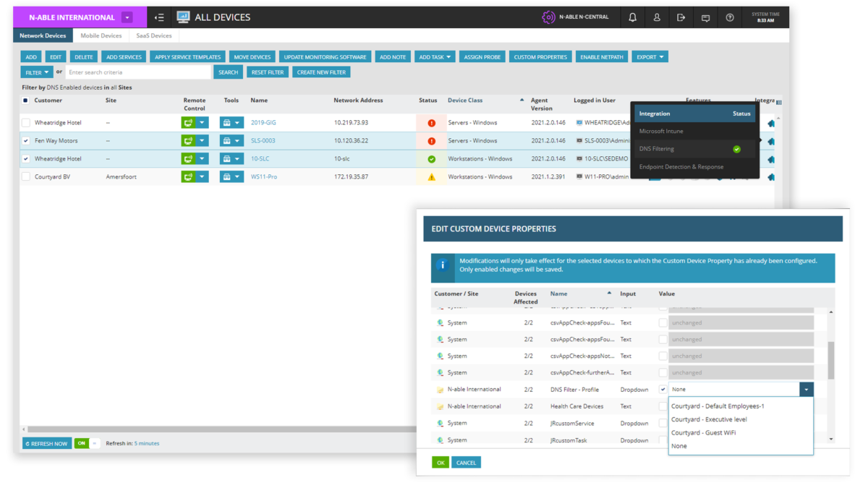
Task: Click the Apply Service Templates button
Action: coord(188,56)
